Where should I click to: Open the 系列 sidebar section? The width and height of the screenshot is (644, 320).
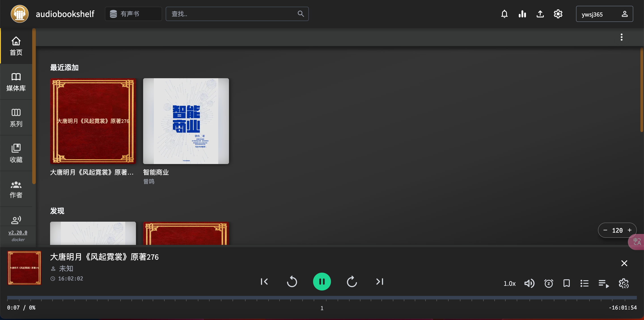(x=16, y=117)
